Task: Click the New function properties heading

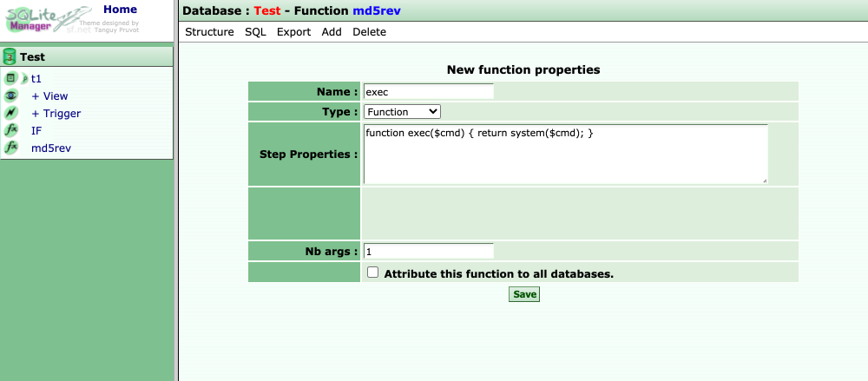Action: 523,69
